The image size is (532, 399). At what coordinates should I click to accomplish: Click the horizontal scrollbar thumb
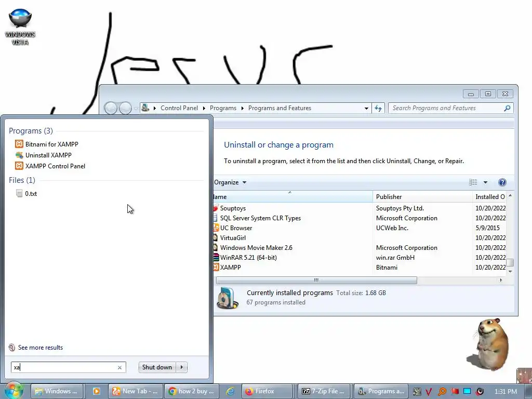pos(316,280)
